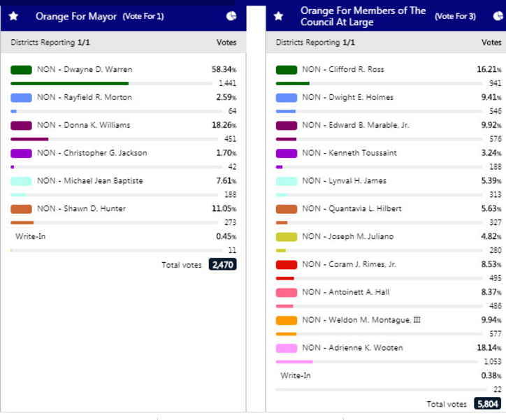Click Write-In entry in Council panel

[x=296, y=375]
